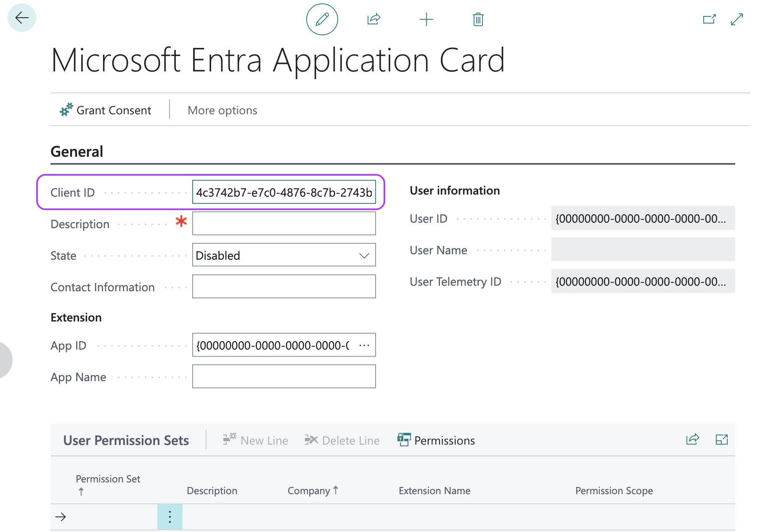Go back with the left arrow button

tap(22, 18)
